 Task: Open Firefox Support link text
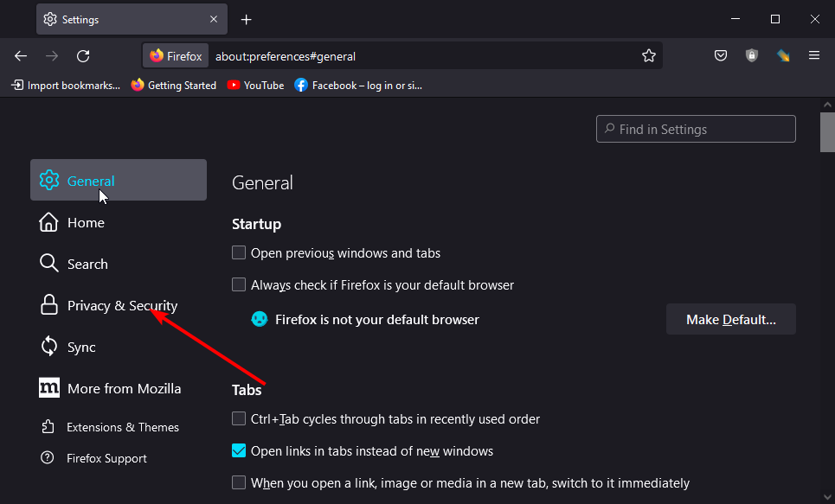pyautogui.click(x=106, y=458)
